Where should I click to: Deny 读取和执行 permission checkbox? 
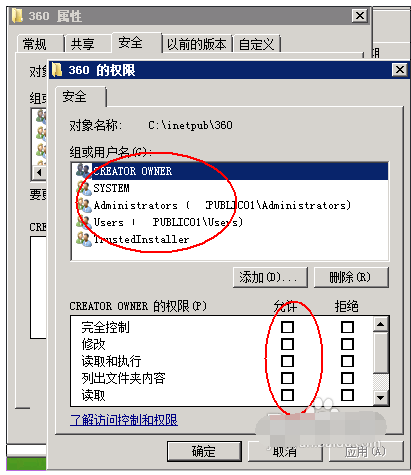pyautogui.click(x=347, y=361)
